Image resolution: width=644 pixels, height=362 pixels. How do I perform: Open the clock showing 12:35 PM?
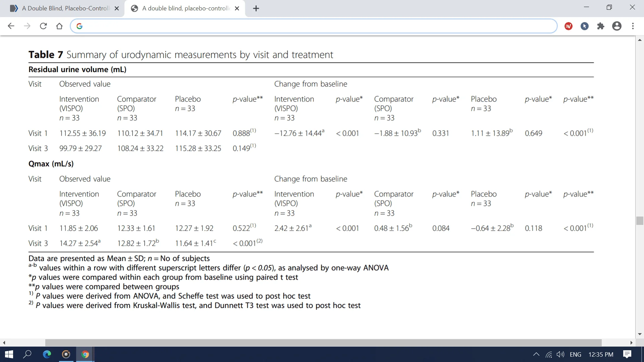coord(601,354)
